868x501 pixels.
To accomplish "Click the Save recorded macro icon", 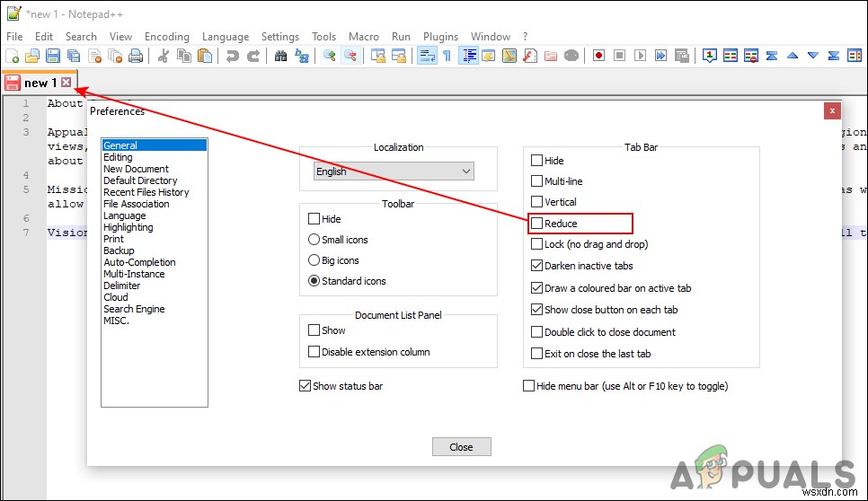I will [681, 56].
